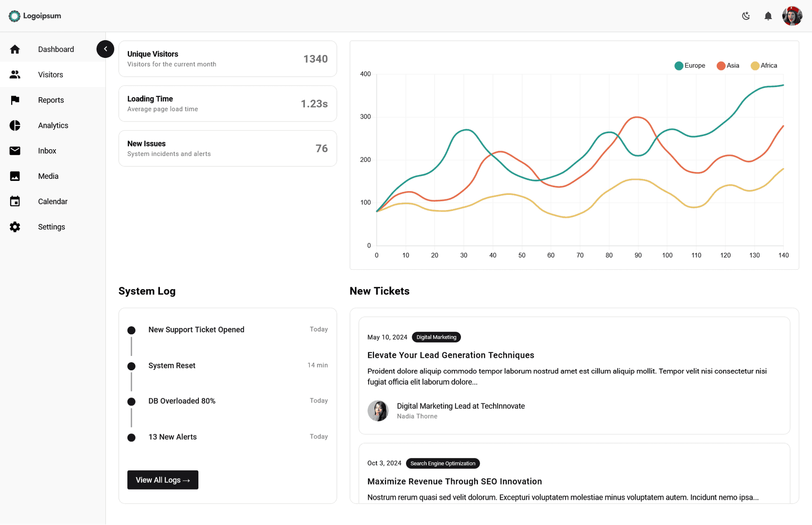
Task: Toggle Europe series in chart legend
Action: (x=689, y=66)
